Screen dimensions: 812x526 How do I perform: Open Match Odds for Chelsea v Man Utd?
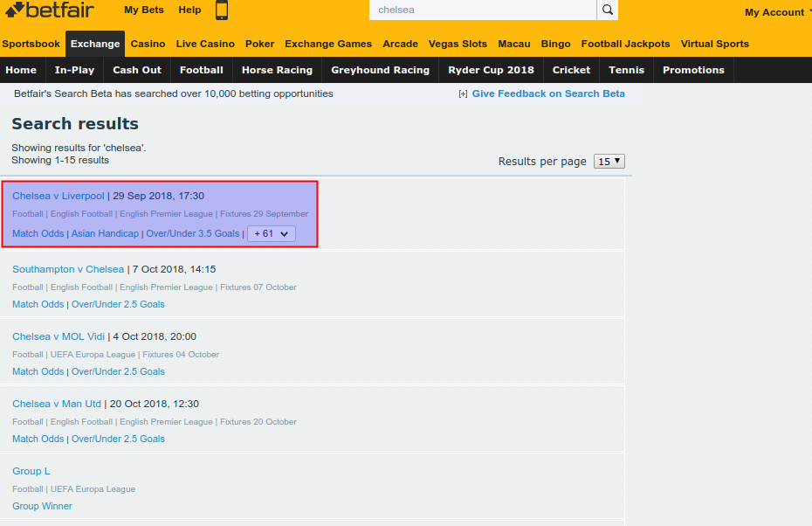point(38,439)
